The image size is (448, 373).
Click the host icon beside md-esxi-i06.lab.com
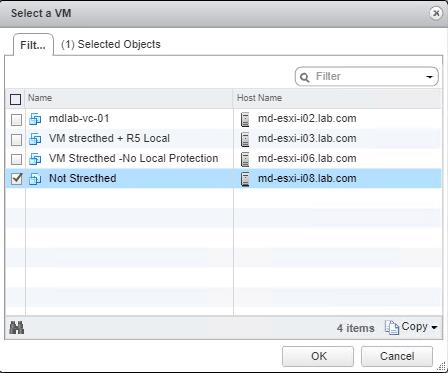[245, 159]
